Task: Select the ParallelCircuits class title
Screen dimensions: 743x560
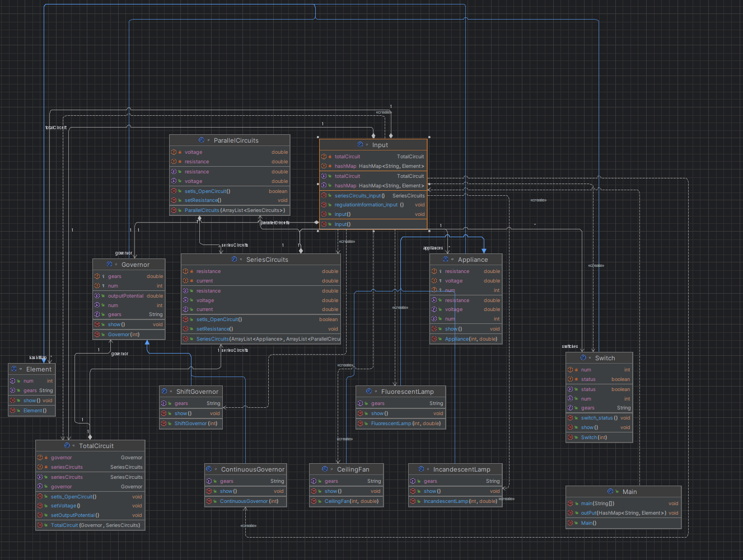Action: click(x=236, y=140)
